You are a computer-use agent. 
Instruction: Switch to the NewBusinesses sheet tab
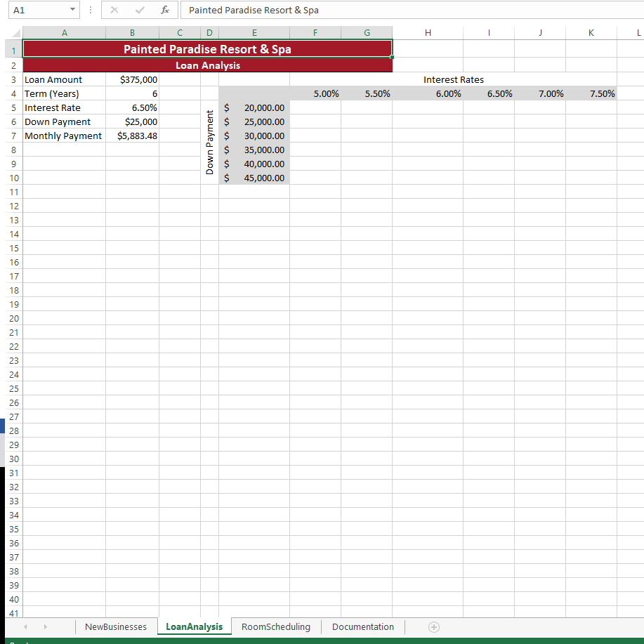click(x=115, y=626)
